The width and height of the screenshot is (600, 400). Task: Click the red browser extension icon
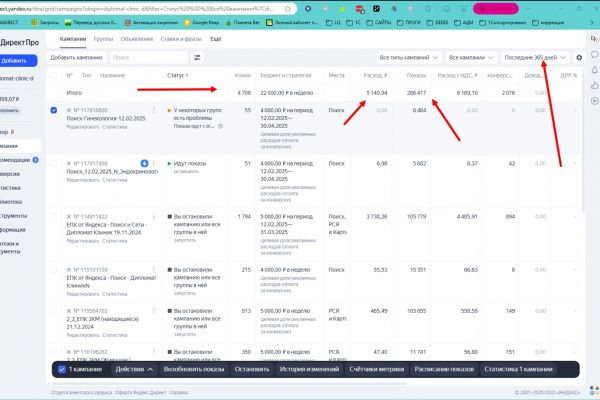tap(359, 8)
